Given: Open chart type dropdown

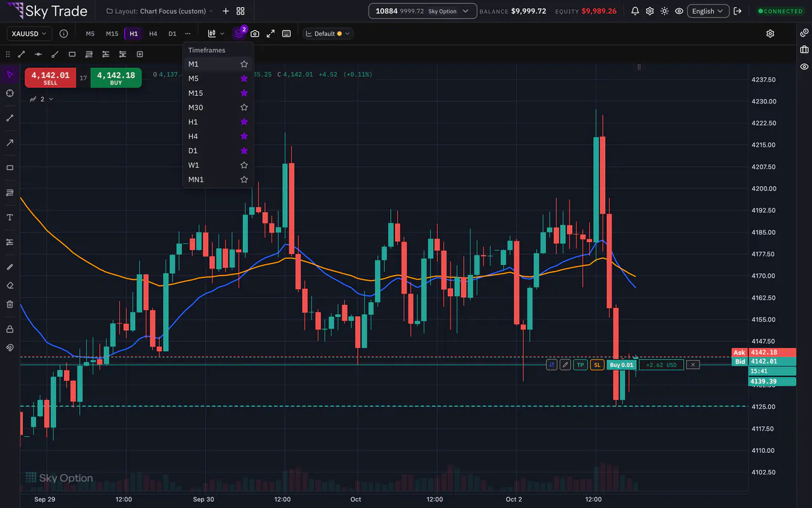Looking at the screenshot, I should (x=216, y=34).
